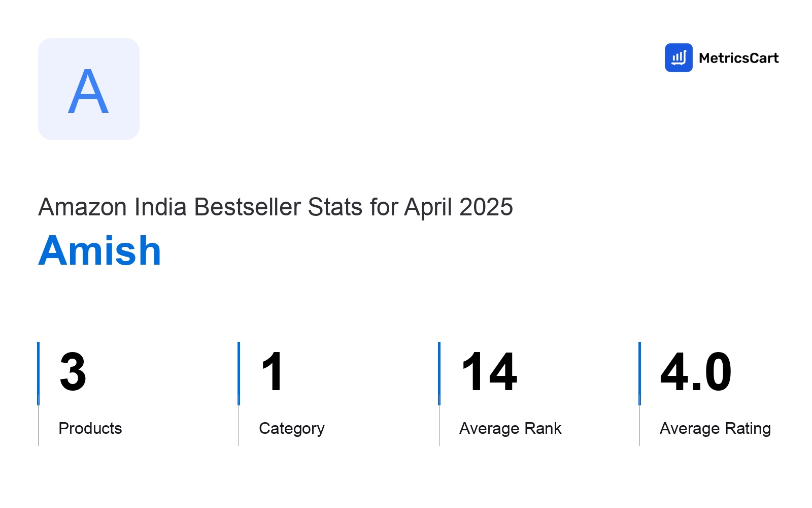This screenshot has width=812, height=508.
Task: Click the Amazon India Bestseller Stats title
Action: [x=276, y=207]
